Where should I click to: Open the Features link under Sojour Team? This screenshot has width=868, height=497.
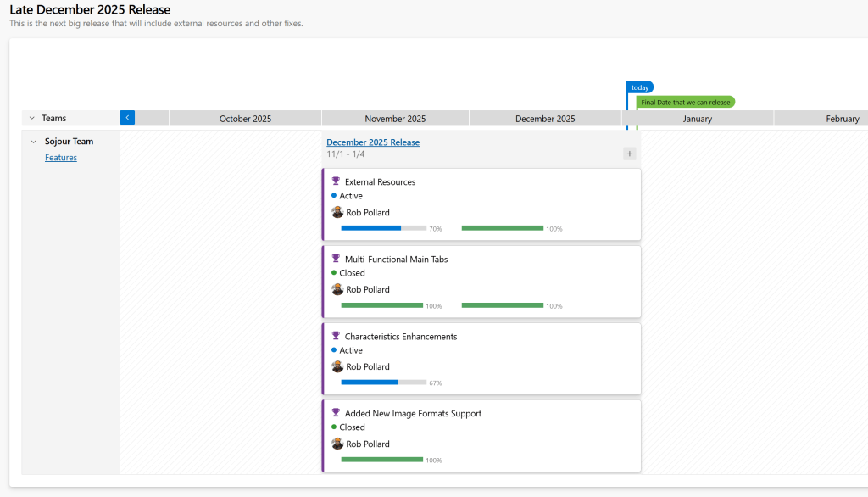[x=61, y=158]
